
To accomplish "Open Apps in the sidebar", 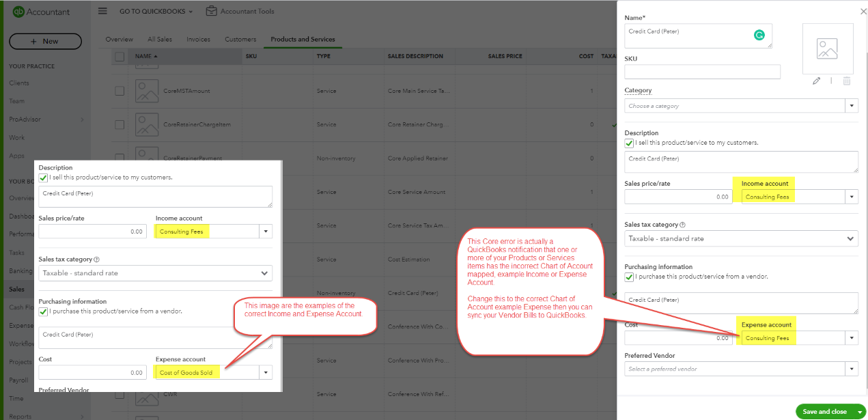I will 16,156.
